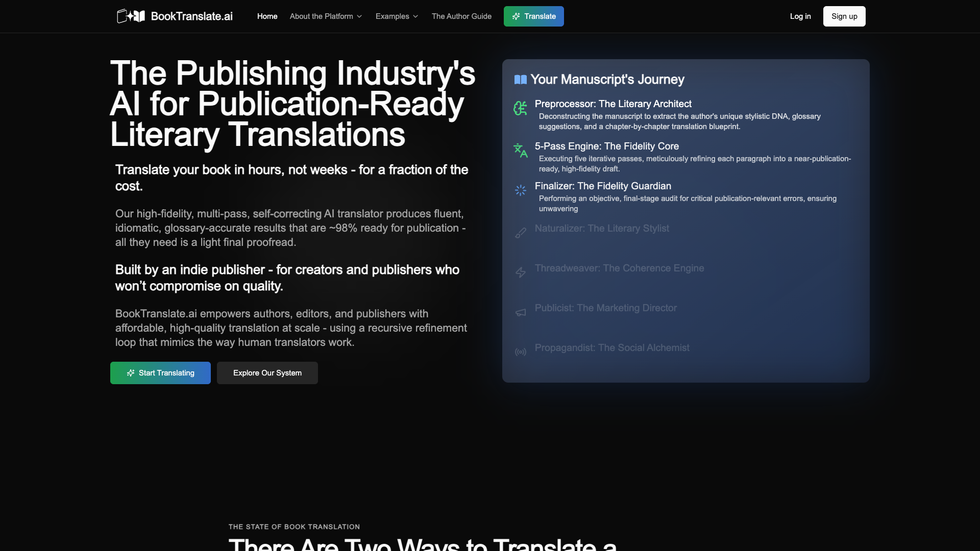The width and height of the screenshot is (980, 551).
Task: Click paragraph about 'recursive refinement loop'
Action: tap(291, 328)
